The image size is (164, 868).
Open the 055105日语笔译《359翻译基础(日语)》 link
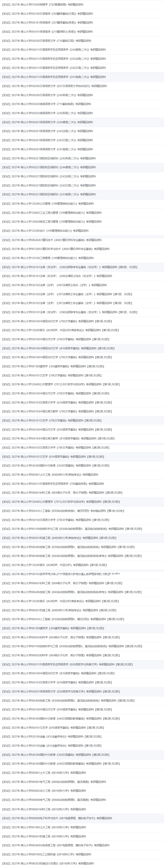(48, 14)
